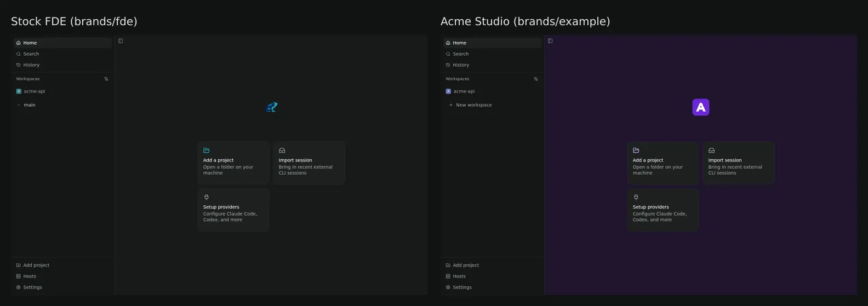The height and width of the screenshot is (306, 868).
Task: Click the frog logo in Stock FDE
Action: pyautogui.click(x=272, y=107)
